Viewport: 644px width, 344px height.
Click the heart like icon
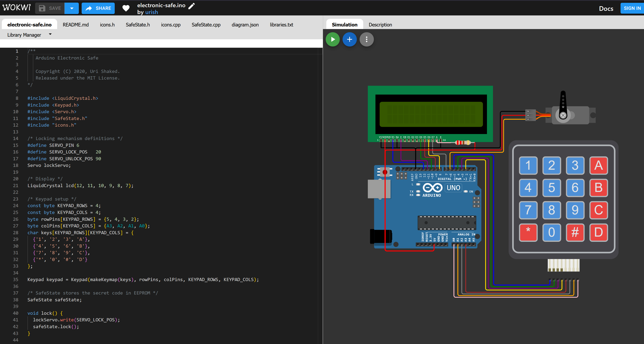126,8
